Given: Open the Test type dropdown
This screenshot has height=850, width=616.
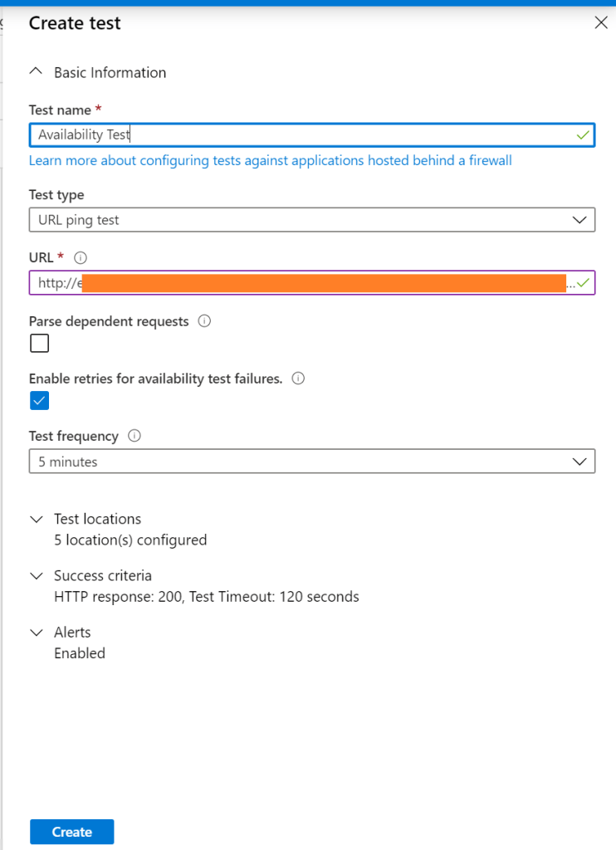Looking at the screenshot, I should (x=311, y=220).
